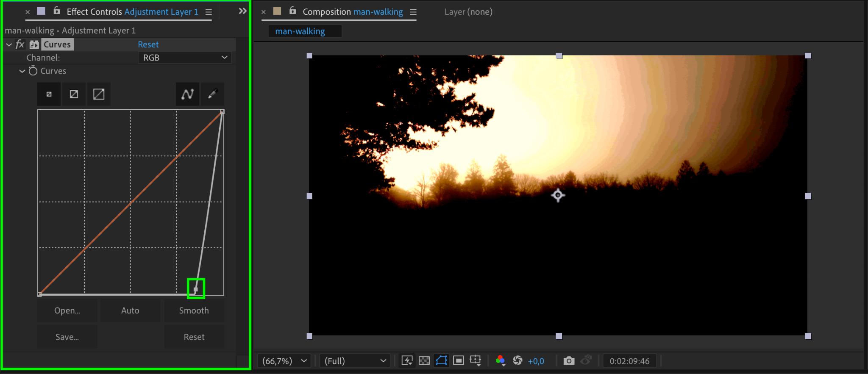Take a snapshot with the camera icon
Screen dimensions: 868x374
click(x=569, y=360)
